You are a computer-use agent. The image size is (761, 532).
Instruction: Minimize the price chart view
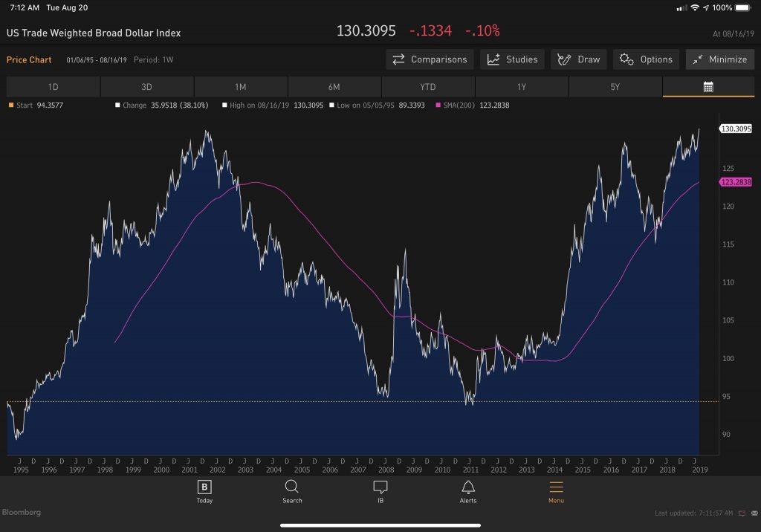719,59
